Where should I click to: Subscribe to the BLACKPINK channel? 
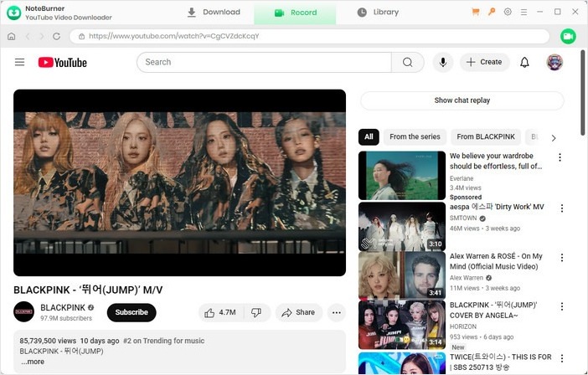pyautogui.click(x=132, y=312)
